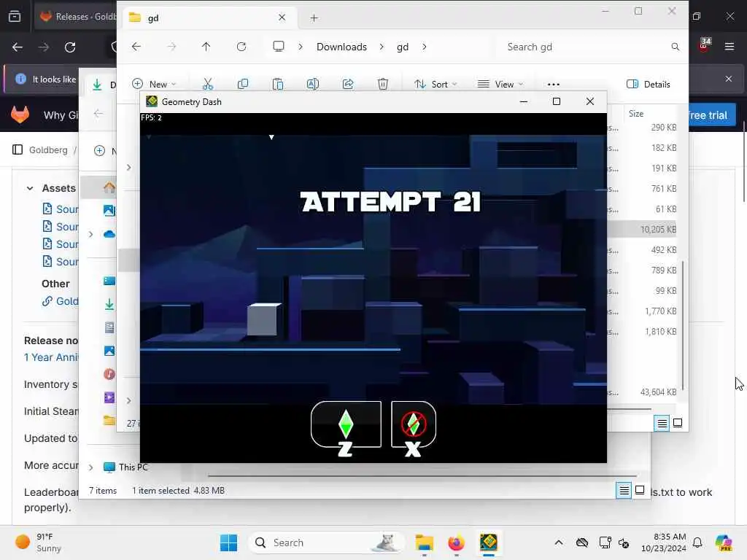
Task: Click chevron after Downloads in address bar
Action: pos(382,47)
